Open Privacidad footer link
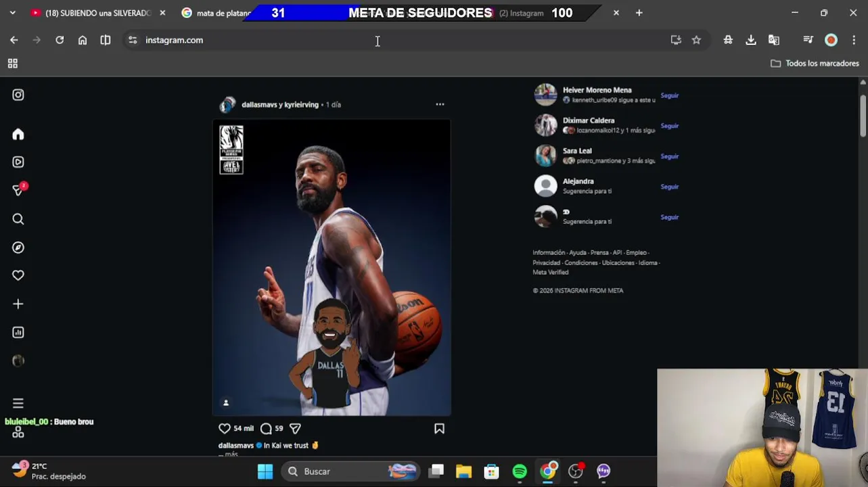This screenshot has height=487, width=868. [x=546, y=262]
